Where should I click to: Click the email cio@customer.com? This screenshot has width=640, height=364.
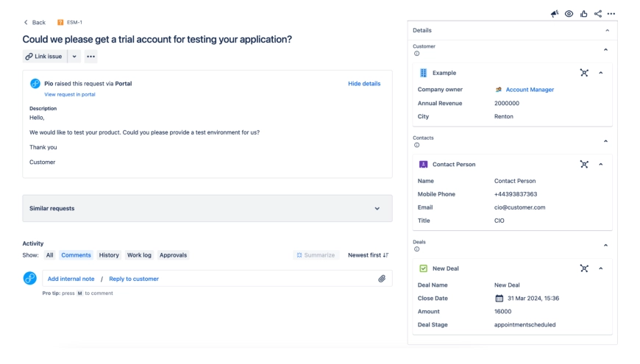pyautogui.click(x=519, y=207)
